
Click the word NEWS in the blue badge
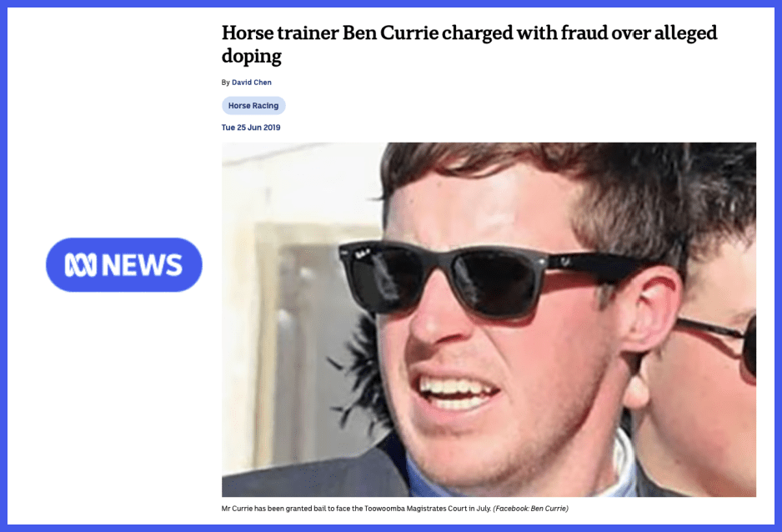click(x=142, y=265)
